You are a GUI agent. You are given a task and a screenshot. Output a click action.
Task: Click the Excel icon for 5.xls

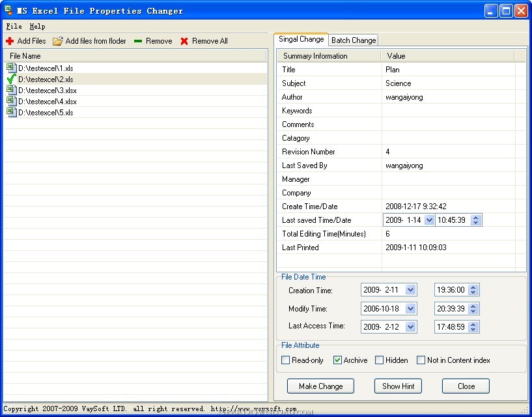11,112
